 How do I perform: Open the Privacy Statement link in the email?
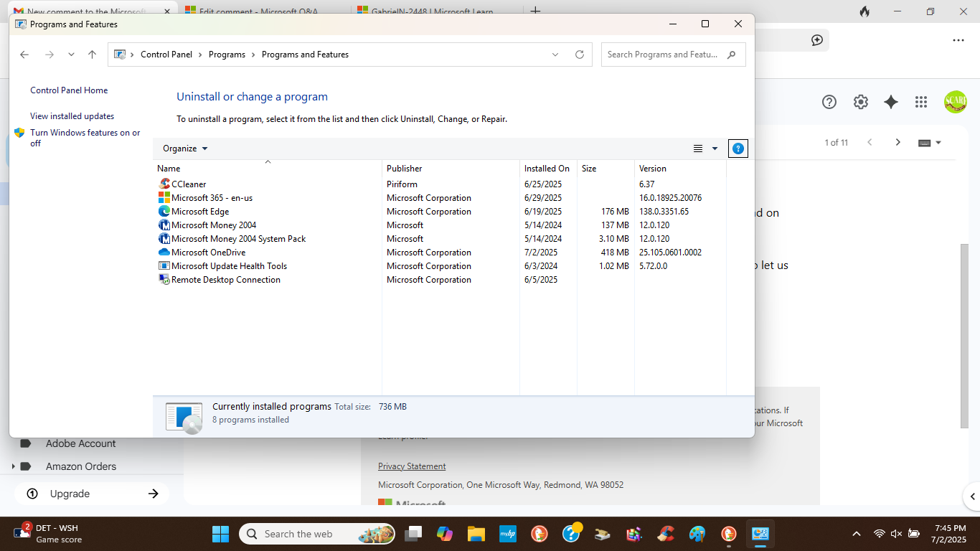pos(412,466)
